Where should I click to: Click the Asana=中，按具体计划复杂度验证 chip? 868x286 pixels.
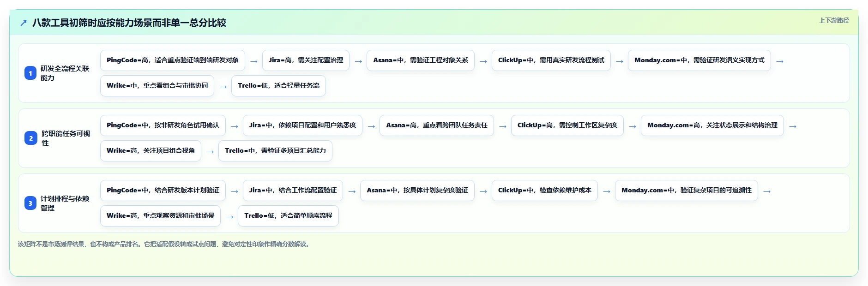417,191
